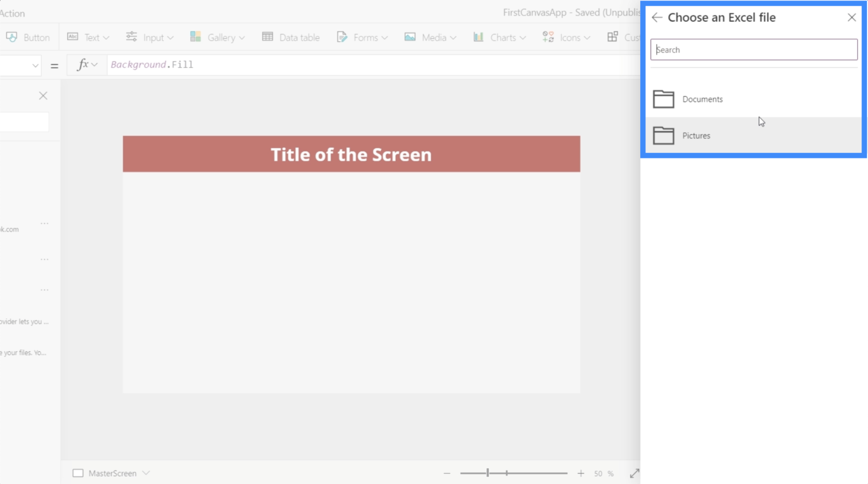Click the Gallery grid icon

coord(195,37)
